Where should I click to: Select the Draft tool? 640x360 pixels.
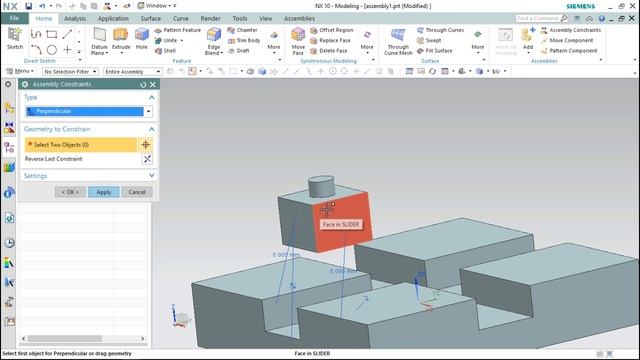tap(239, 51)
